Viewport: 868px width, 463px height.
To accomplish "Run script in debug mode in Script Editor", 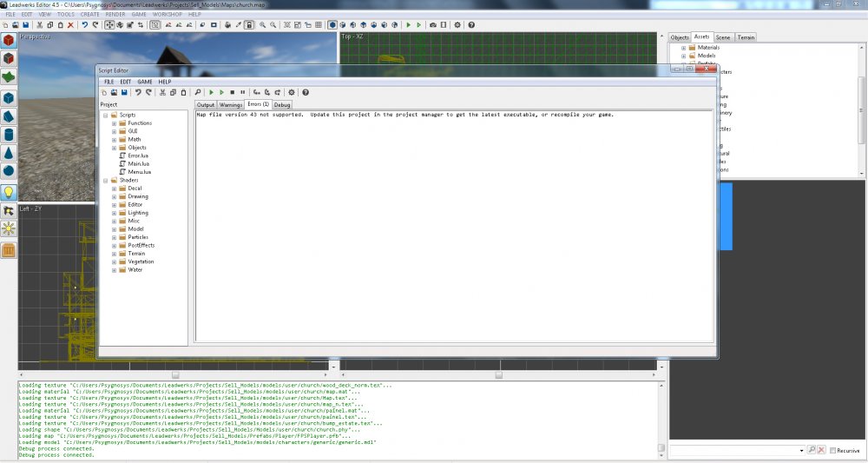I will tap(221, 92).
